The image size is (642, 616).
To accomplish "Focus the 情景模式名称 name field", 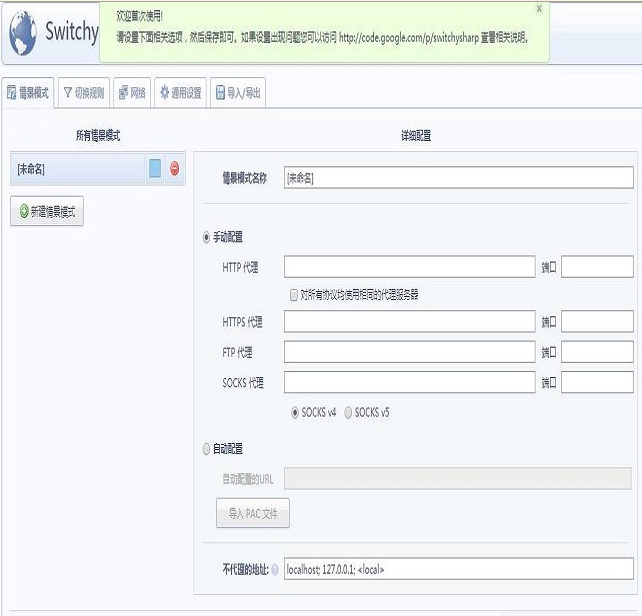I will tap(459, 178).
